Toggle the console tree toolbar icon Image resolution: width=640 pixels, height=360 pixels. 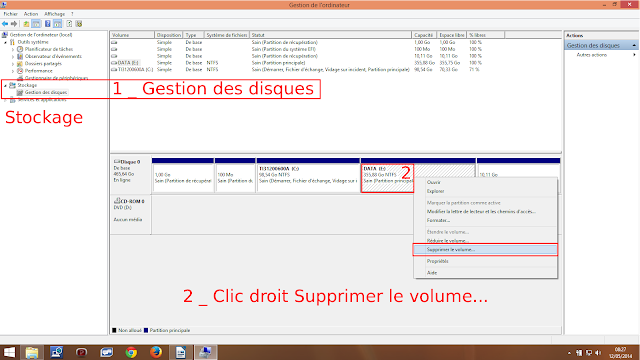click(x=36, y=24)
